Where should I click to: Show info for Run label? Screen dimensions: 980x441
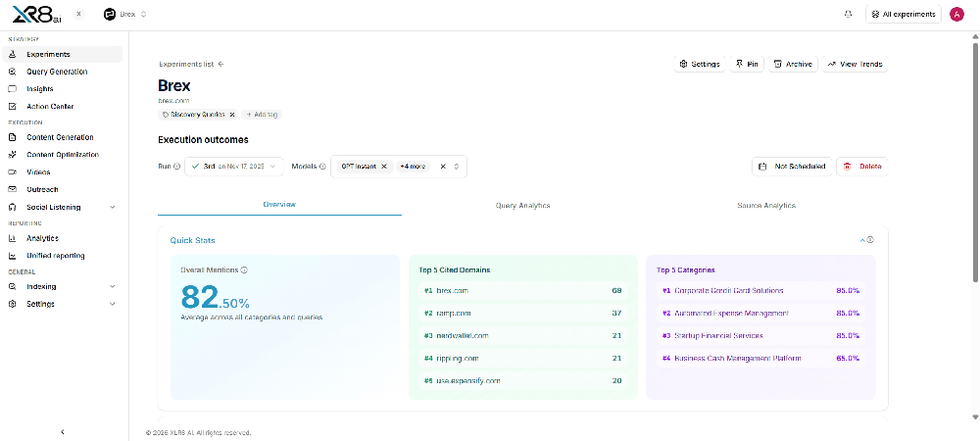click(176, 167)
